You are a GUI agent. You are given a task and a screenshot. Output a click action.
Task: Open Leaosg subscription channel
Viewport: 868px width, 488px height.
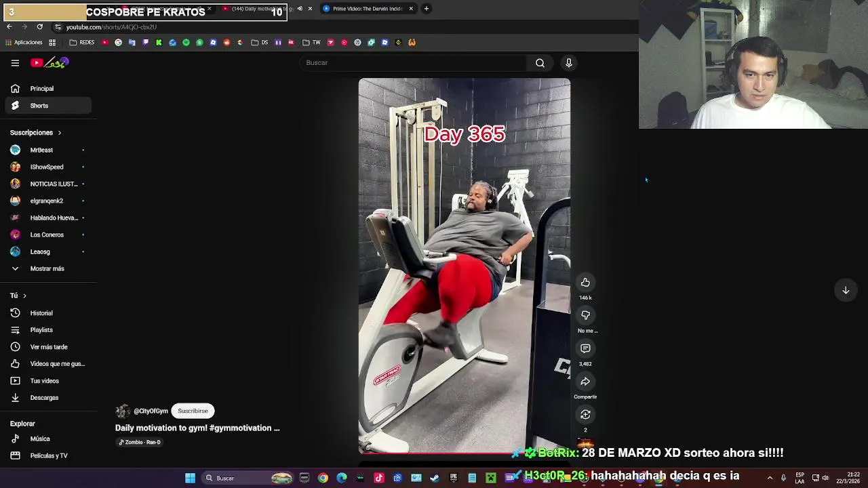point(47,251)
